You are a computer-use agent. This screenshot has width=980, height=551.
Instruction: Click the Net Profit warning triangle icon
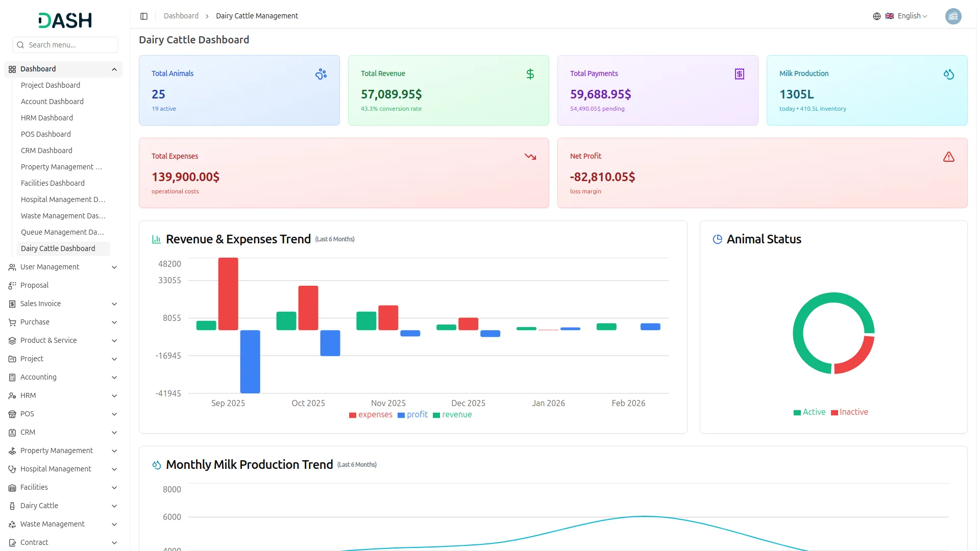pyautogui.click(x=949, y=157)
